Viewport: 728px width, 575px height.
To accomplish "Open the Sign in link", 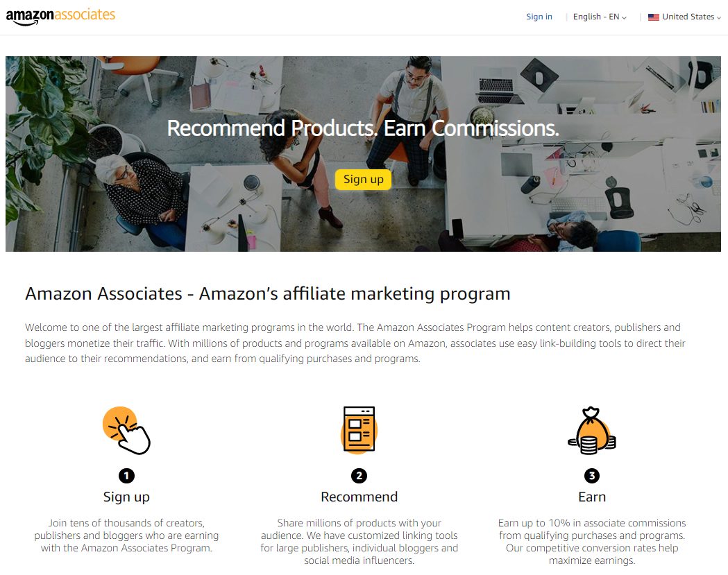I will 539,17.
